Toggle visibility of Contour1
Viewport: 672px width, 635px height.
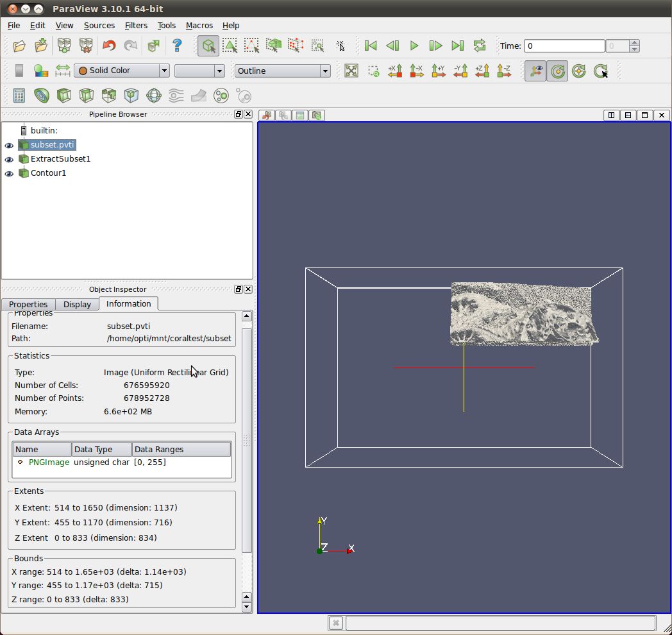coord(9,174)
